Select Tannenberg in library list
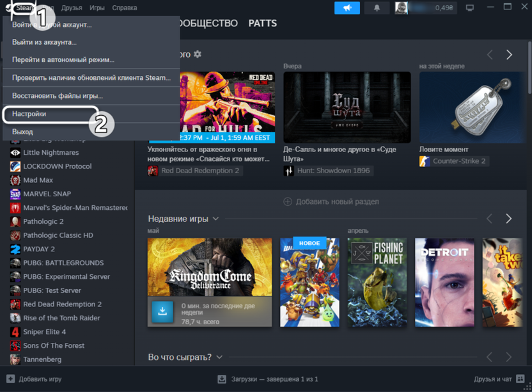Screen dimensions: 532x392 [42, 359]
